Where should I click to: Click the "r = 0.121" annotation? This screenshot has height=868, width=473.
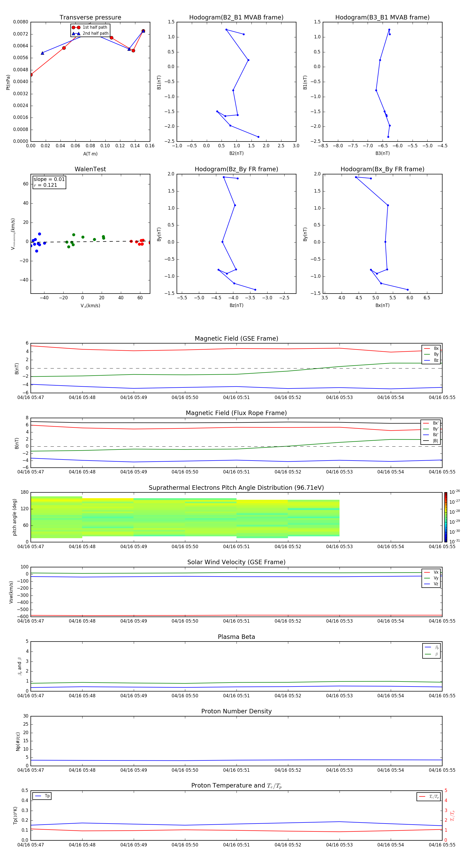pyautogui.click(x=45, y=185)
